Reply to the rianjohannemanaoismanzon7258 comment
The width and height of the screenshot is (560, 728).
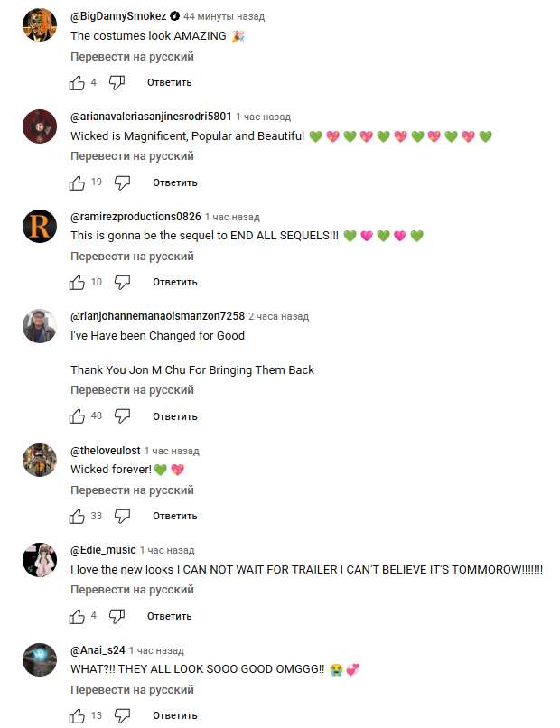(x=175, y=416)
